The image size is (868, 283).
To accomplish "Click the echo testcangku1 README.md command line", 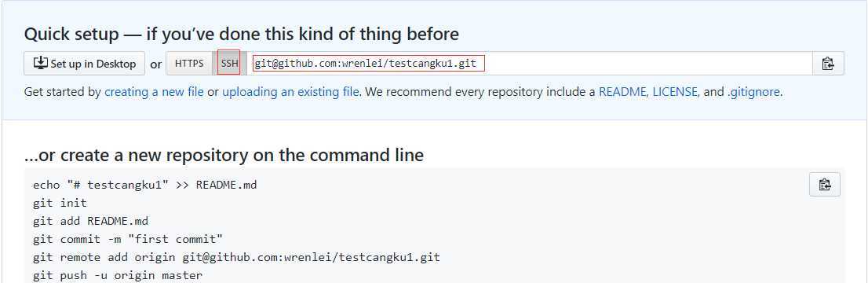I will coord(145,185).
